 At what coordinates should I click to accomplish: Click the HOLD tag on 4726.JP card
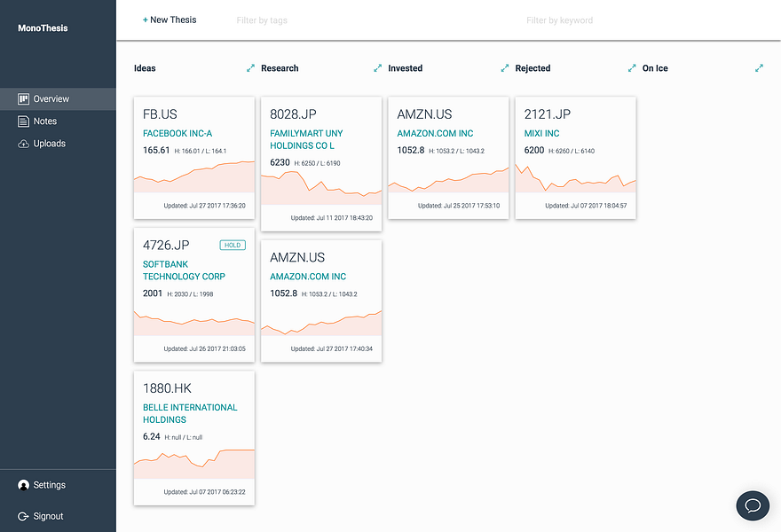coord(233,246)
